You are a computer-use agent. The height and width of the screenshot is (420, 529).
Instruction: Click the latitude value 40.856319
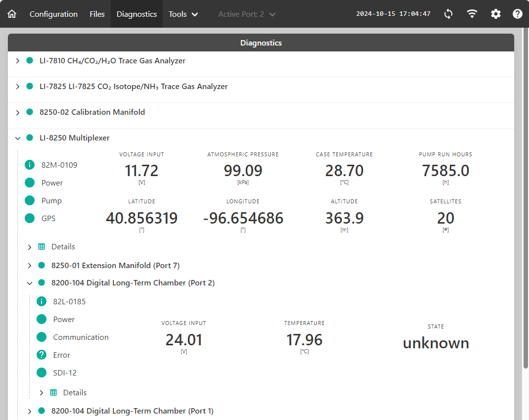click(x=141, y=218)
